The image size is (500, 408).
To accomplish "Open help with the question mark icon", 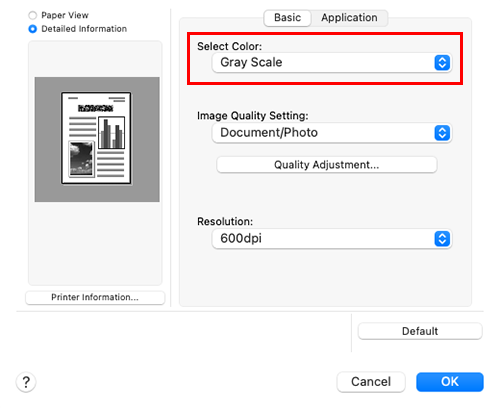I will 26,382.
